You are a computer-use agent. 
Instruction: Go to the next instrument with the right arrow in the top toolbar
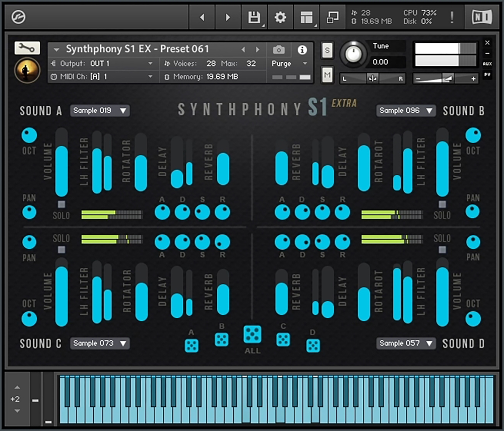(228, 17)
